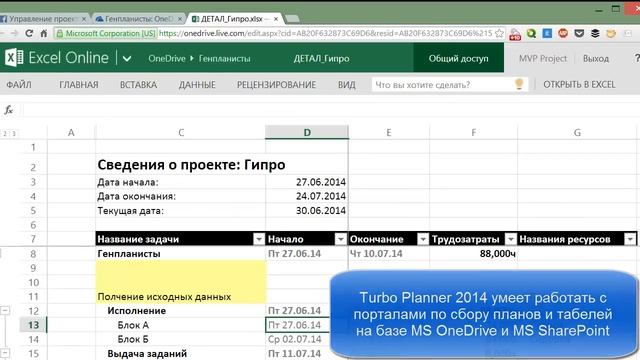Image resolution: width=640 pixels, height=360 pixels.
Task: Open the ГЛАВНАЯ ribbon tab
Action: pos(79,84)
